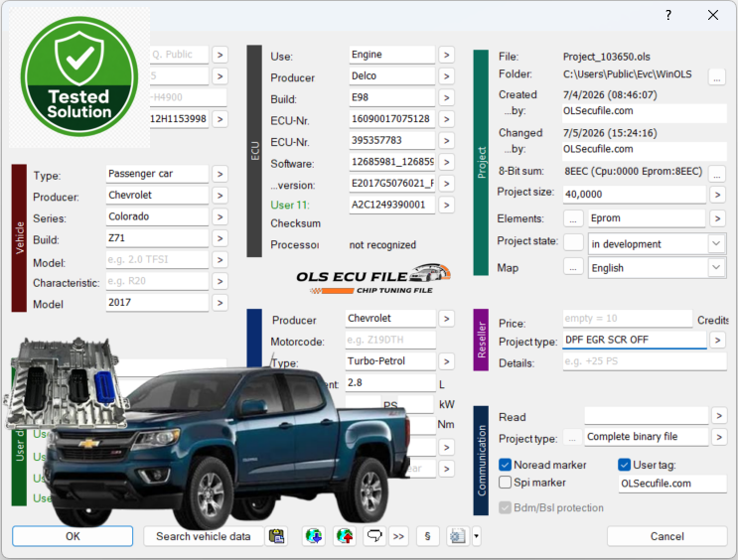
Task: Click arrow next to Elements Eprom
Action: (x=717, y=218)
